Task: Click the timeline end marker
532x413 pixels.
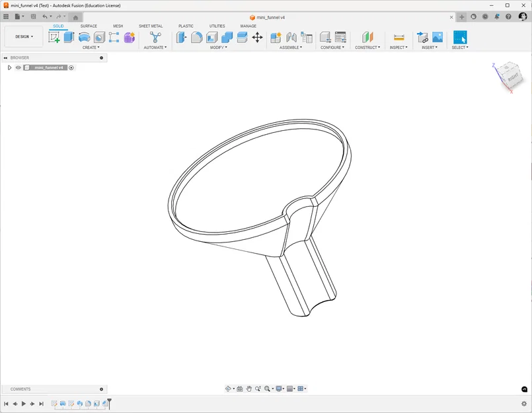Action: [109, 404]
